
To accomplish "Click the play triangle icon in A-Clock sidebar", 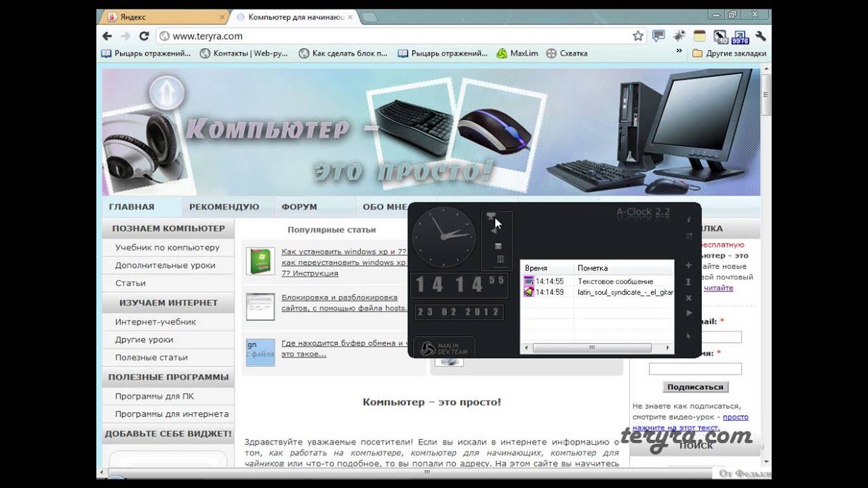I will [x=689, y=313].
